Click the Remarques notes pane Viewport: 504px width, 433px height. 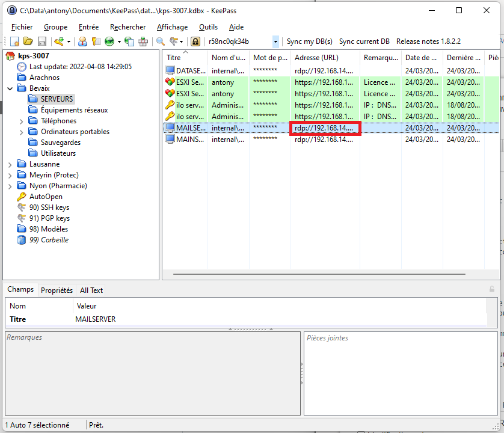click(x=153, y=373)
